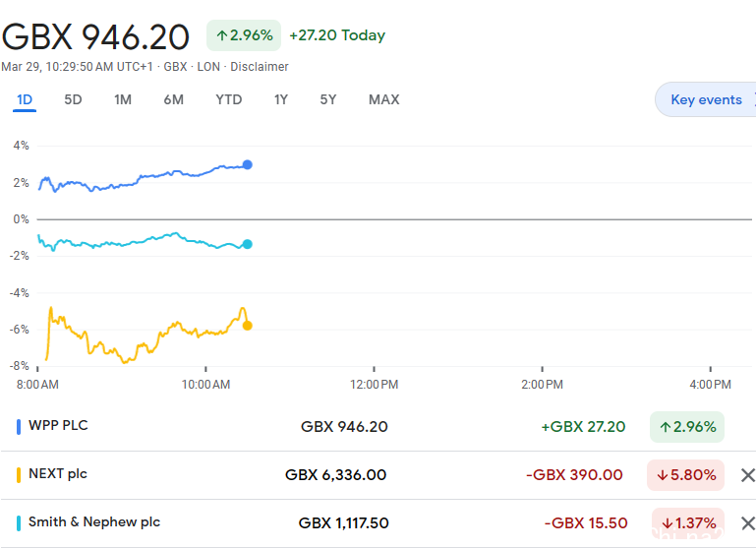This screenshot has height=549, width=756.
Task: Click the +GBX 27.20 change value
Action: pyautogui.click(x=583, y=426)
